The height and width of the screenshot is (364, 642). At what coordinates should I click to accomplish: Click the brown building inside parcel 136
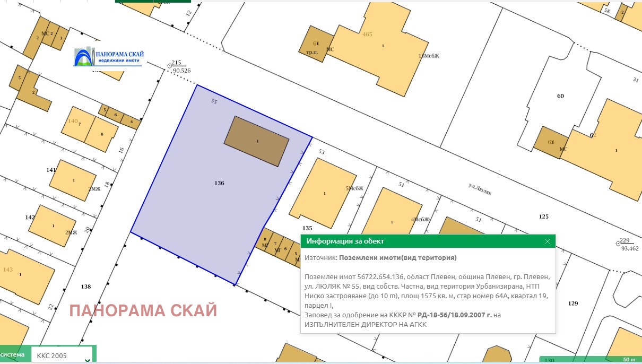[256, 142]
